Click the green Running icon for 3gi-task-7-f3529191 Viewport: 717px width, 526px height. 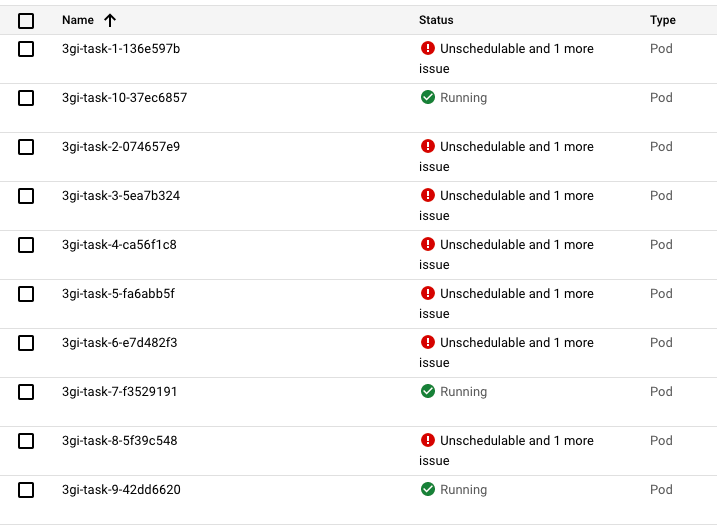[x=428, y=391]
